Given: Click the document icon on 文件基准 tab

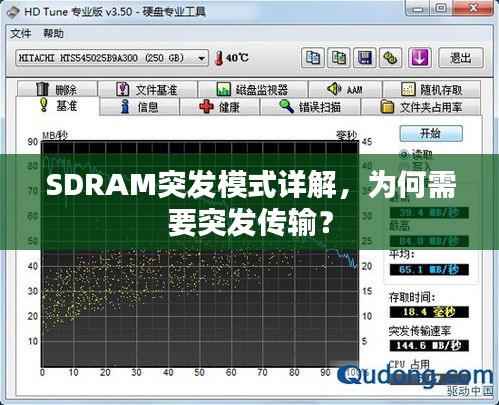Looking at the screenshot, I should [x=122, y=89].
